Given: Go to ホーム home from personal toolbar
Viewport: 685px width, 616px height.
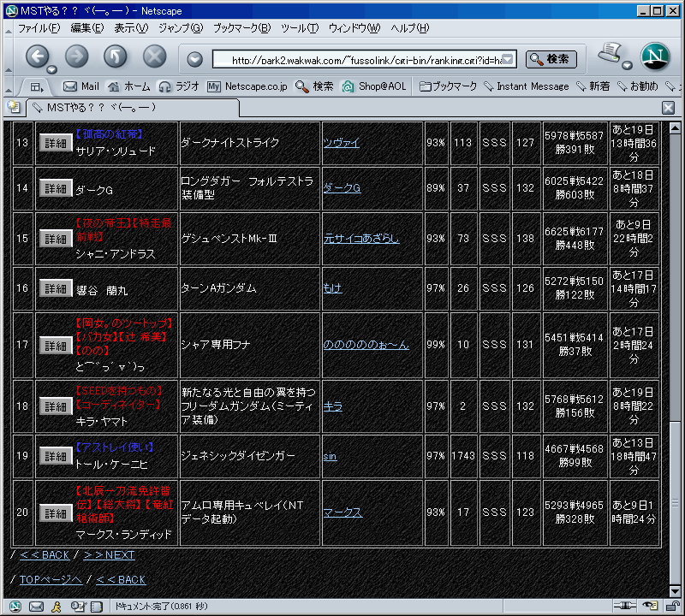Looking at the screenshot, I should (129, 86).
